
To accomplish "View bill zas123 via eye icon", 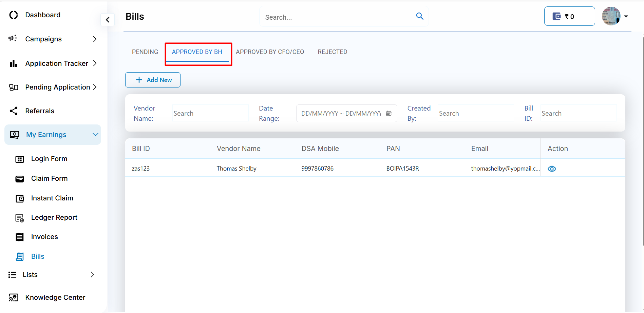I will pos(552,169).
